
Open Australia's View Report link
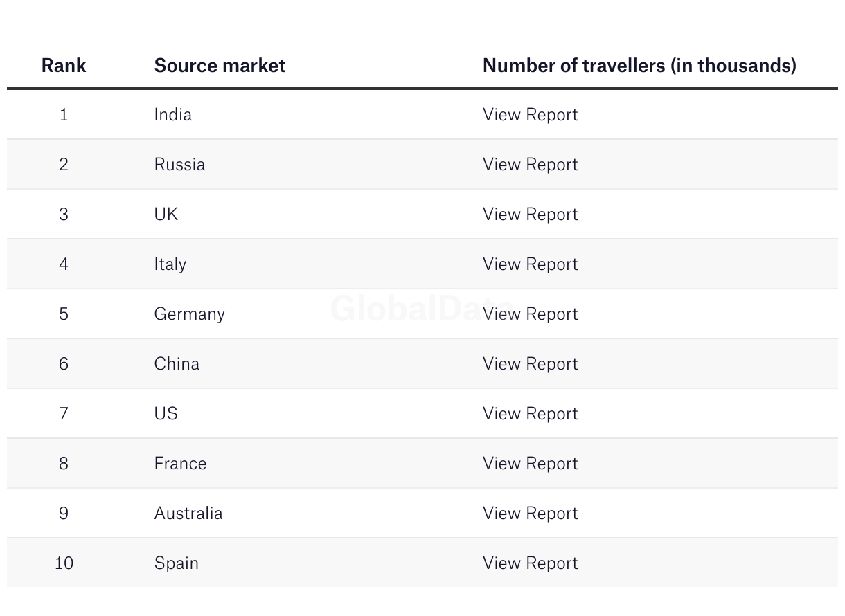click(530, 513)
